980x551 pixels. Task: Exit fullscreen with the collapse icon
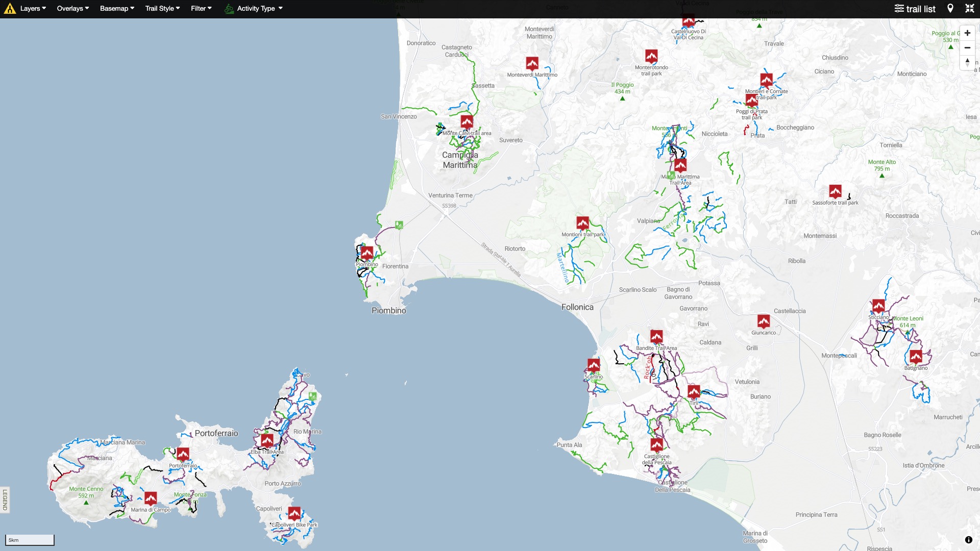[969, 9]
